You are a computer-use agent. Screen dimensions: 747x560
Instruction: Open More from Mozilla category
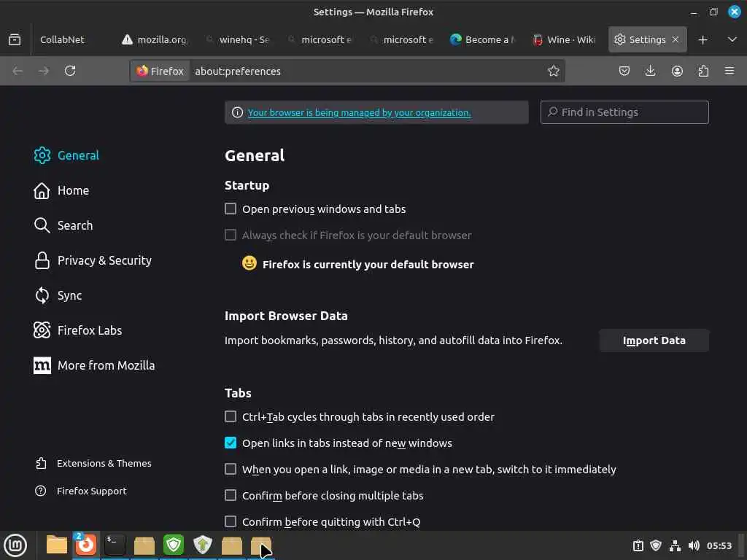pos(94,365)
